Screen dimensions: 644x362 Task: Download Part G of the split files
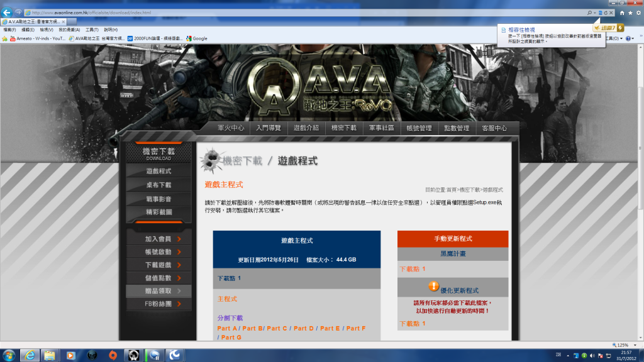coord(231,337)
